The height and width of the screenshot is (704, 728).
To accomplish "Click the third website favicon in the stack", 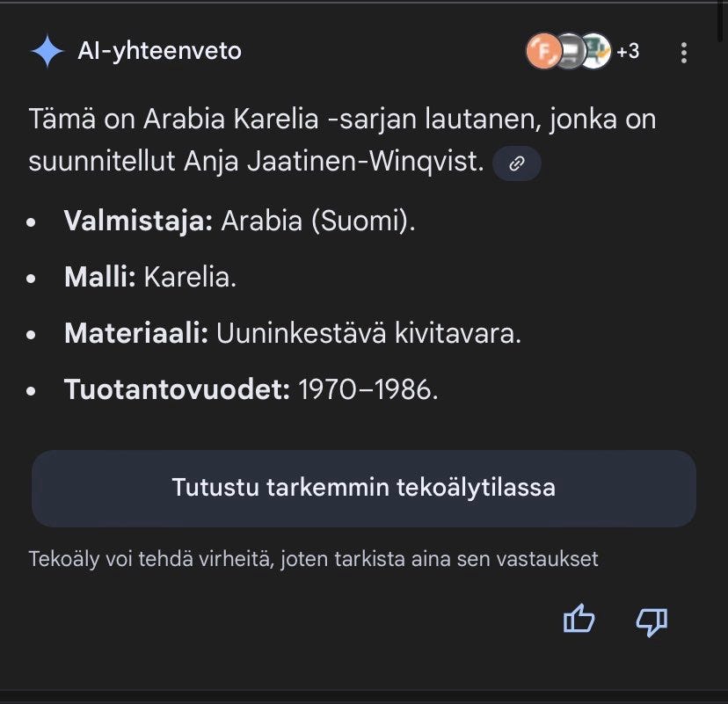I will tap(596, 51).
